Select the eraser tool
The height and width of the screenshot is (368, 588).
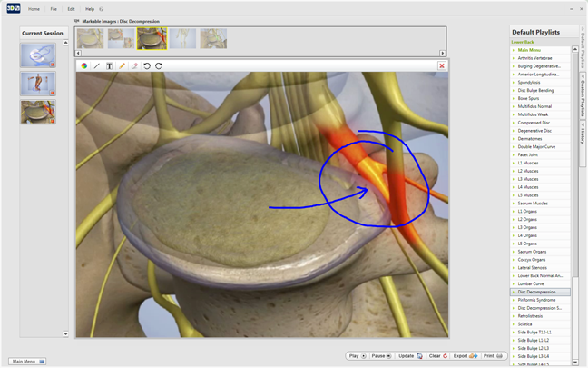pos(134,66)
